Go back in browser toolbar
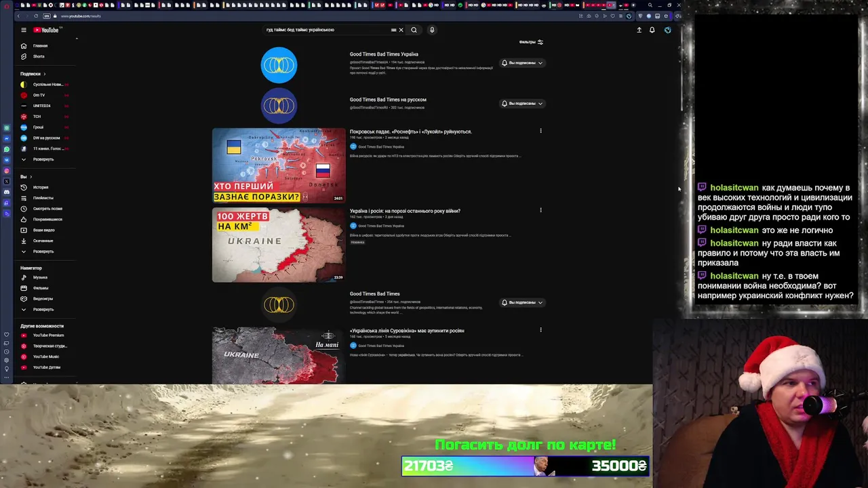Viewport: 868px width, 488px height. tap(18, 16)
